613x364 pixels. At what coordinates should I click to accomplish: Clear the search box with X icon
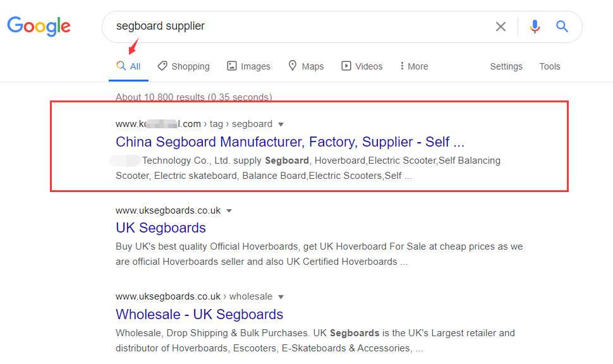coord(501,27)
